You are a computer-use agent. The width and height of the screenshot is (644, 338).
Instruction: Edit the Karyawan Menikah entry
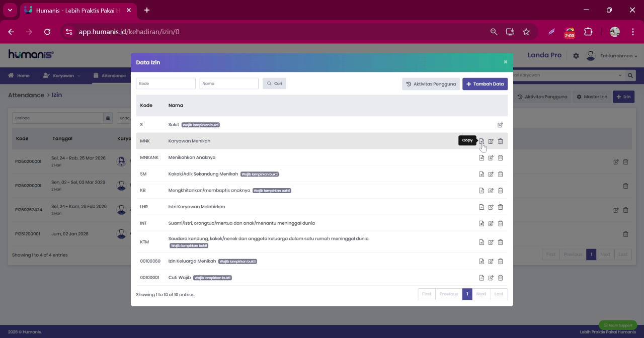[x=491, y=141]
